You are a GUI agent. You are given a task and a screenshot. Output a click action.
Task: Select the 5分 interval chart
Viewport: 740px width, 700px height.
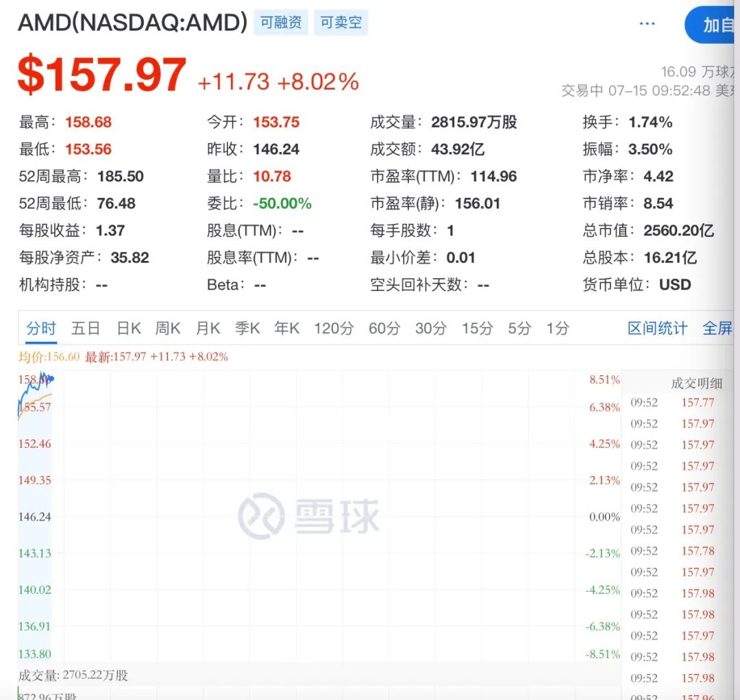click(x=519, y=328)
